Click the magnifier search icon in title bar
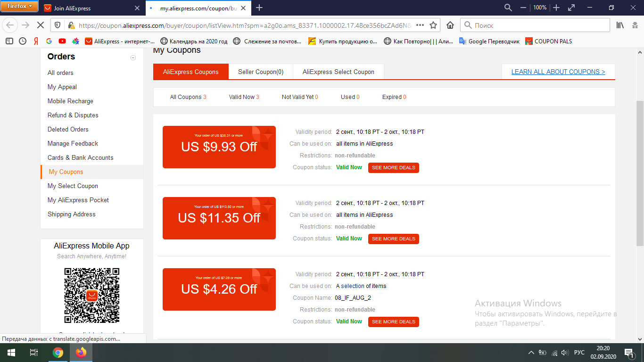Viewport: 644px width, 362px height. point(508,8)
